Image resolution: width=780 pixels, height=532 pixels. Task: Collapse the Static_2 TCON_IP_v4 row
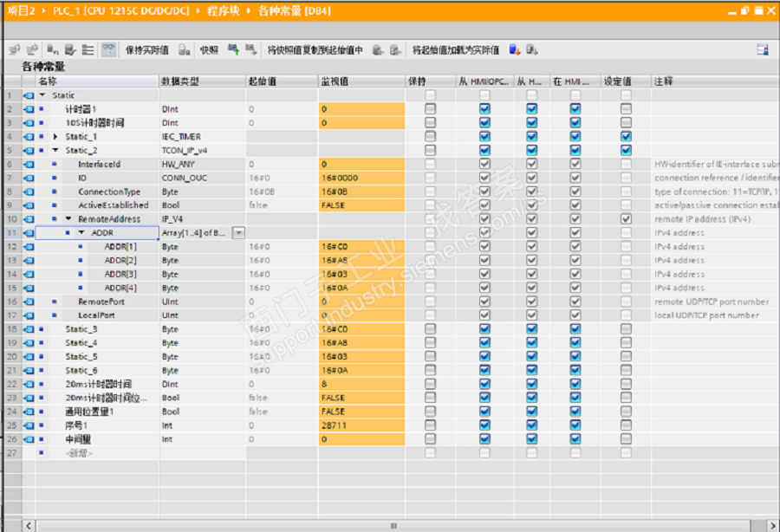point(55,150)
